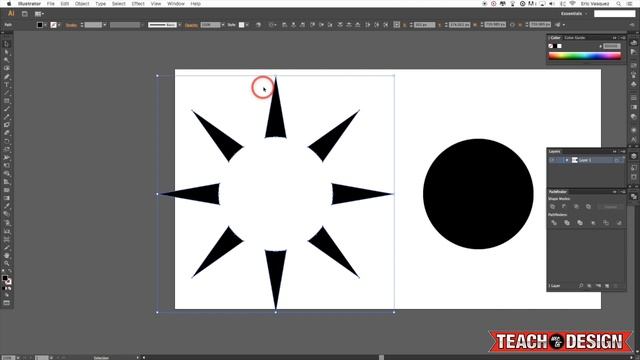Click Locate Object icon in Layers panel

pyautogui.click(x=581, y=286)
